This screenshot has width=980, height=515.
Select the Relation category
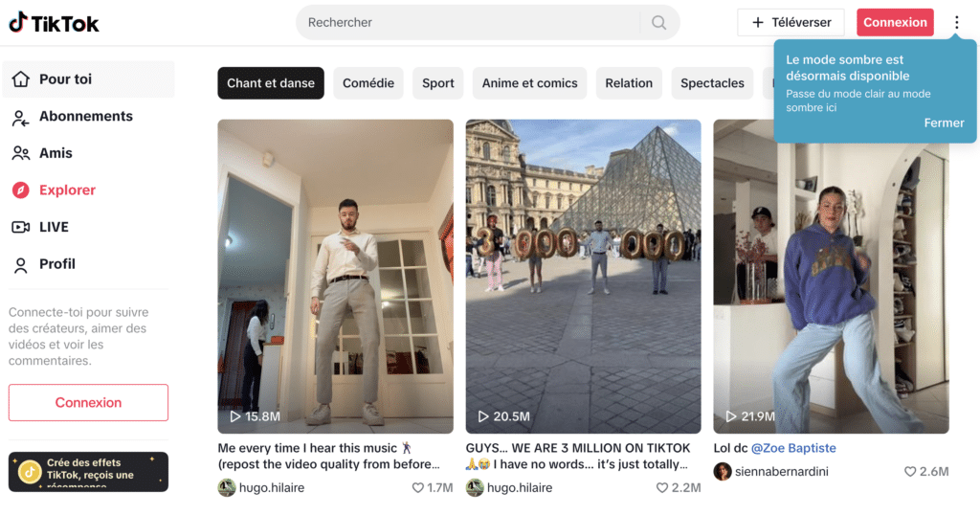tap(629, 83)
